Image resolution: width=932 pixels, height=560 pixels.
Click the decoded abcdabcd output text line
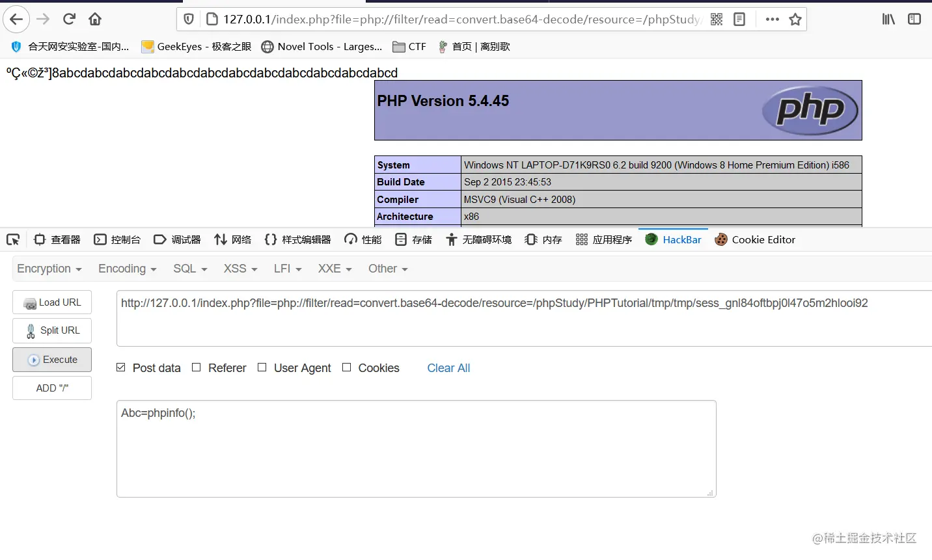click(202, 73)
